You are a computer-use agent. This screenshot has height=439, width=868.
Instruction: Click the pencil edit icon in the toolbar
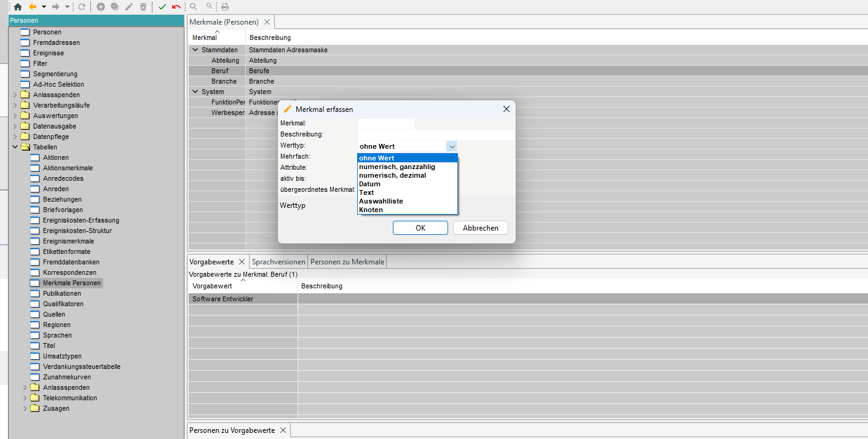129,7
